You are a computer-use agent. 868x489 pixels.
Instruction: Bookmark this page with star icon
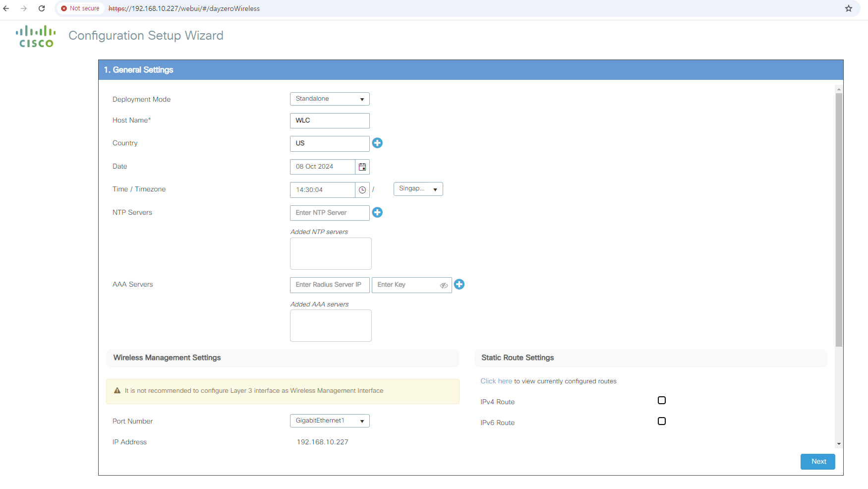coord(849,8)
